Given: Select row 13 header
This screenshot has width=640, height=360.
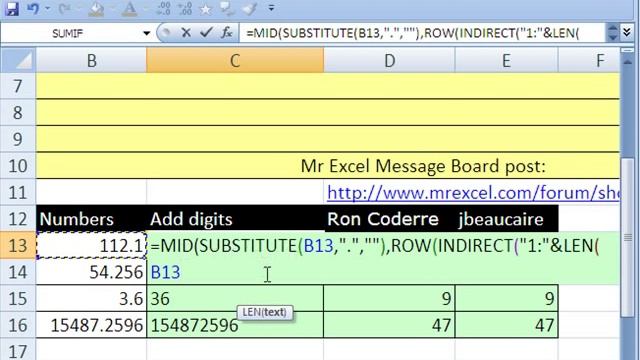Looking at the screenshot, I should [x=18, y=245].
